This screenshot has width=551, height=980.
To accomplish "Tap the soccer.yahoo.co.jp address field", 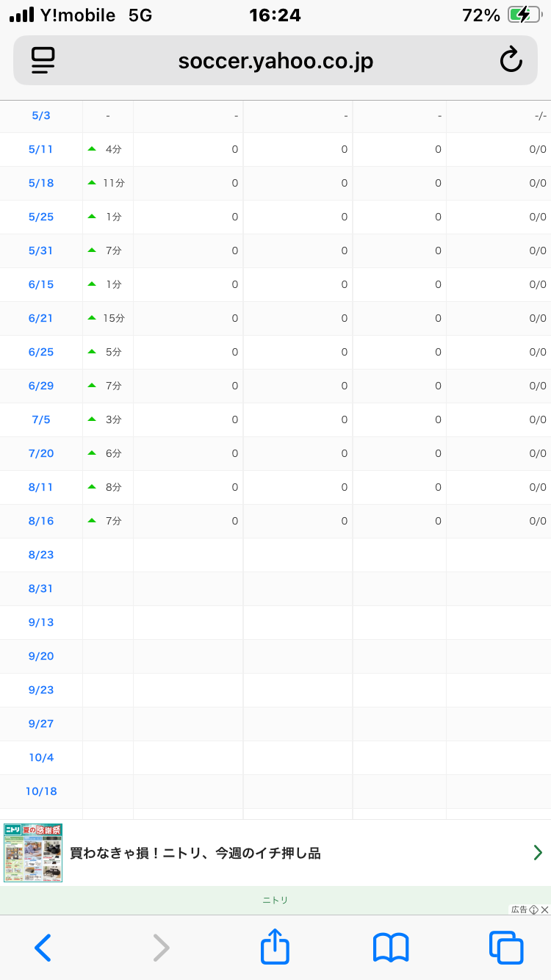I will [x=275, y=61].
